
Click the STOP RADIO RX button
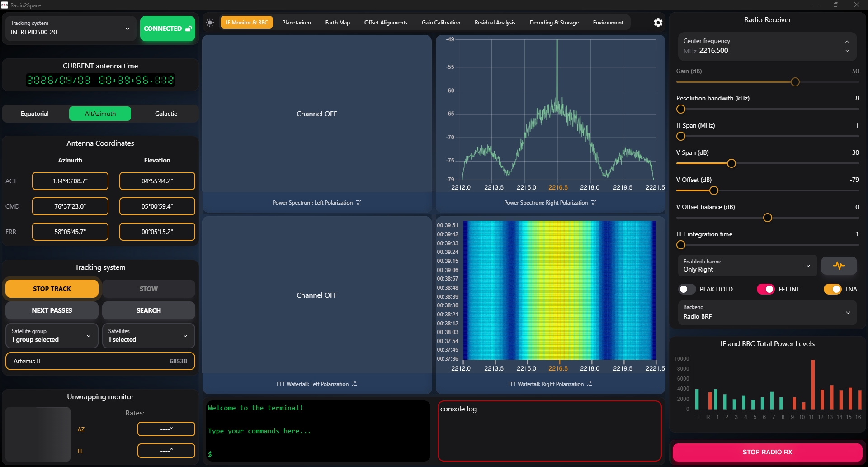(x=767, y=452)
